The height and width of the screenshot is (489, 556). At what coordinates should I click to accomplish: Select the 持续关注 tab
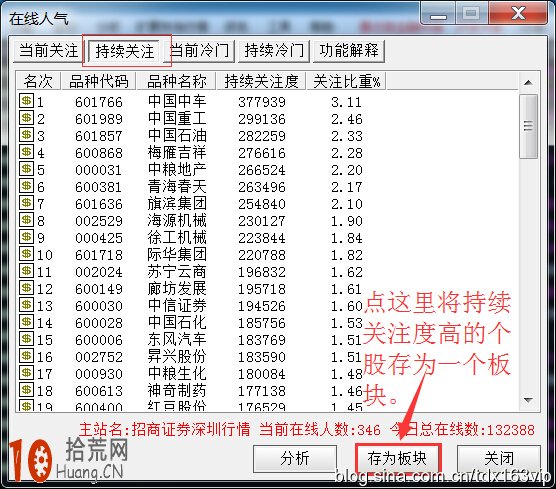pos(124,51)
